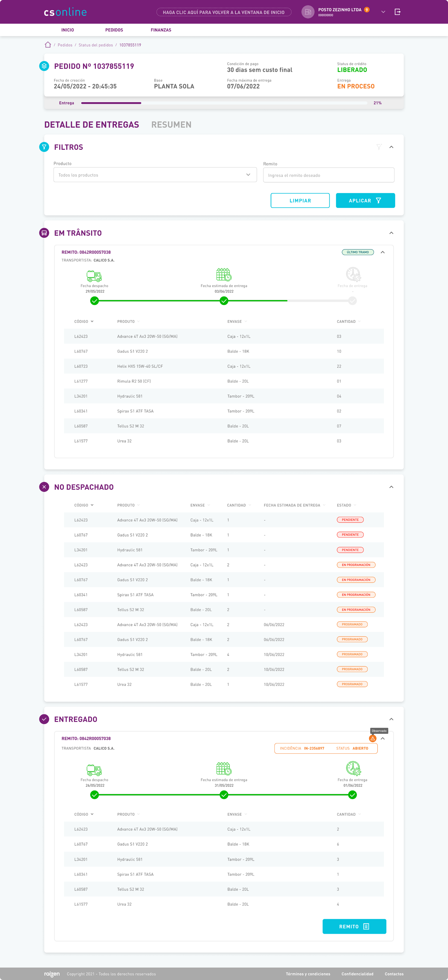
Task: Collapse the No Despachado section
Action: 391,487
